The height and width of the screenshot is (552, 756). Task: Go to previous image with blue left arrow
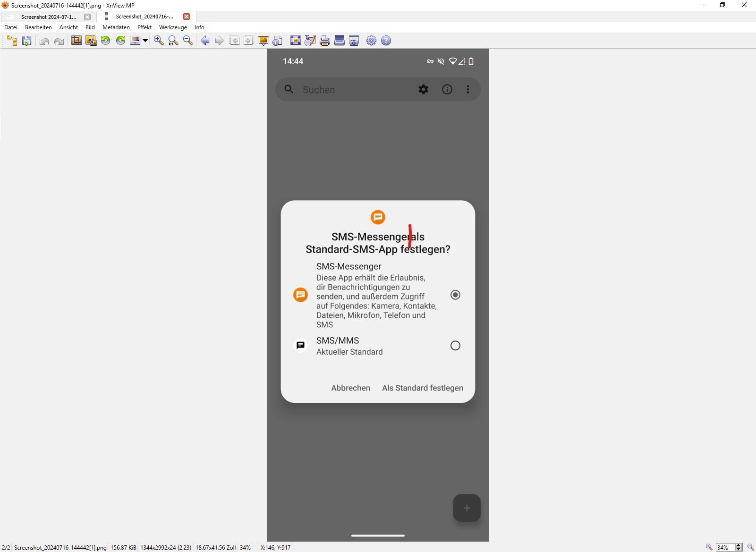(205, 41)
